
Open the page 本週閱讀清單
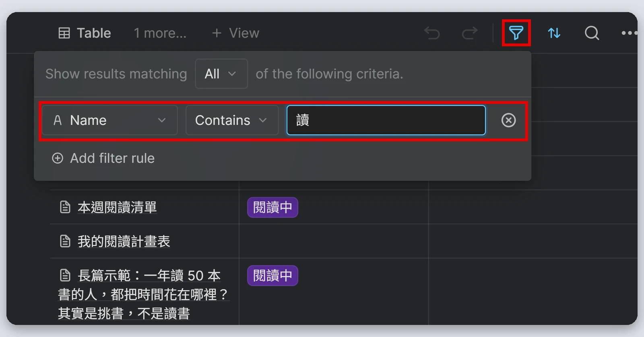tap(117, 207)
